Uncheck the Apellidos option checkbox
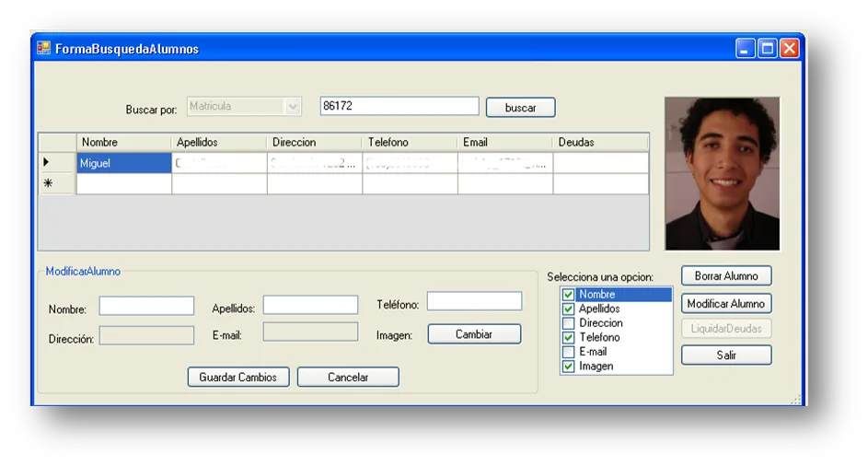The image size is (868, 466). click(568, 309)
